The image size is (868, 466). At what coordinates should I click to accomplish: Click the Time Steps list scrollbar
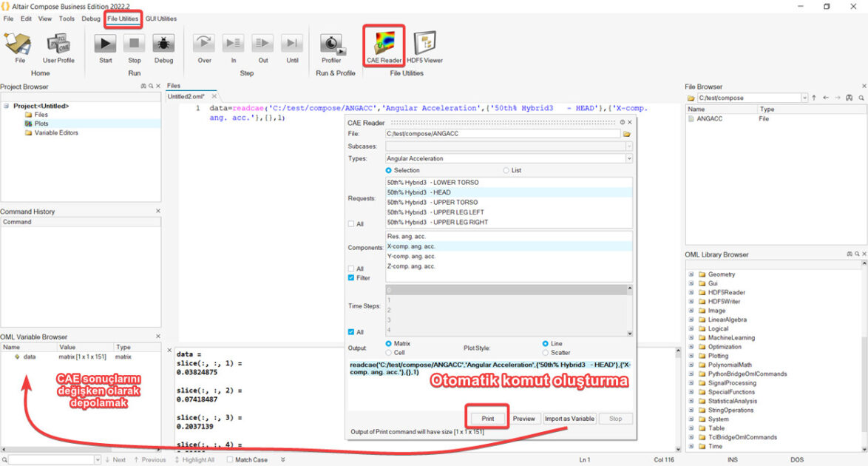(x=629, y=311)
